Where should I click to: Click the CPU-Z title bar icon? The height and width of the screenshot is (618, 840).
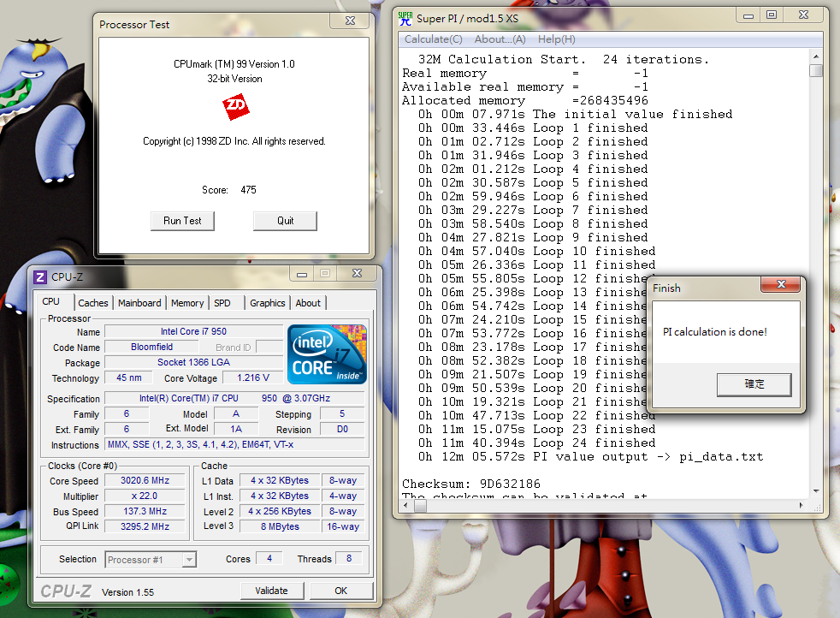tap(39, 277)
